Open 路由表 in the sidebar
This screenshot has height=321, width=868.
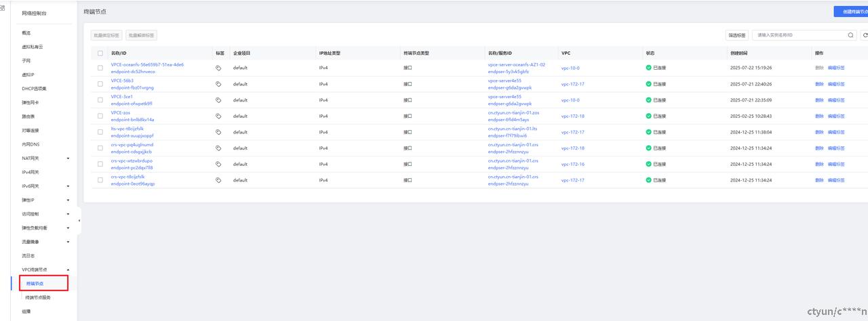click(x=28, y=116)
